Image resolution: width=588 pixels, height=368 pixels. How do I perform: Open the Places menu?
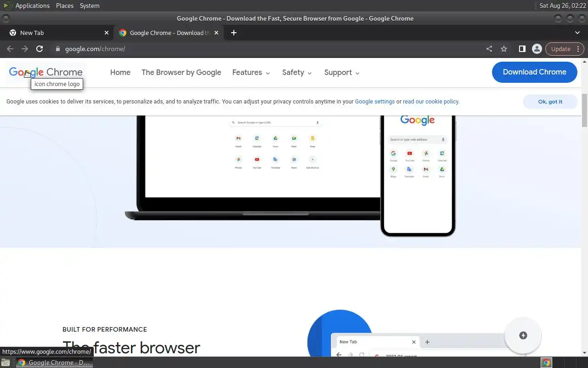click(x=65, y=6)
